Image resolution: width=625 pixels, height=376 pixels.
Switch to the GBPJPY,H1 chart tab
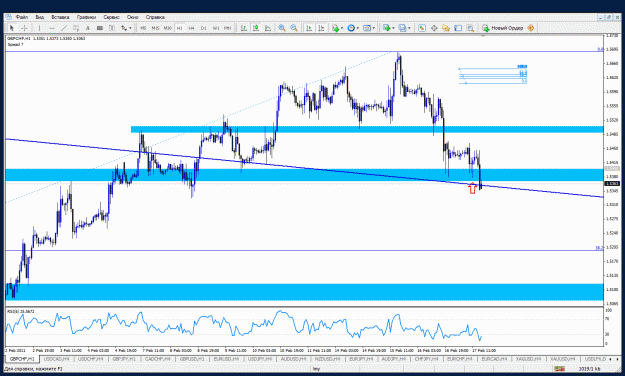coord(124,359)
